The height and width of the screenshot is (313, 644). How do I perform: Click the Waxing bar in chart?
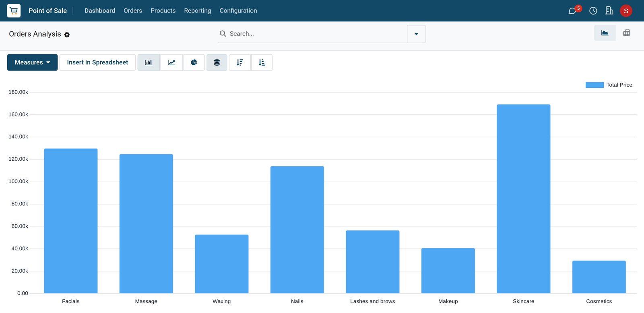[x=222, y=264]
